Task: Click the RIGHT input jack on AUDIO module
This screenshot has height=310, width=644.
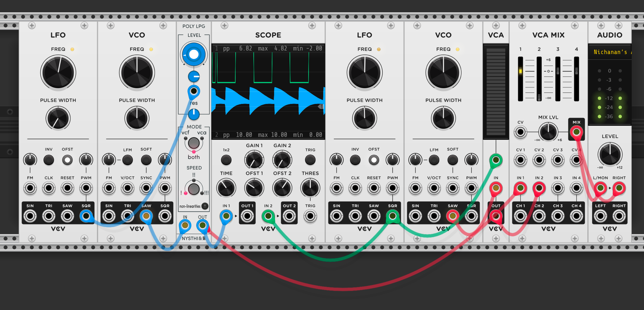Action: point(619,188)
